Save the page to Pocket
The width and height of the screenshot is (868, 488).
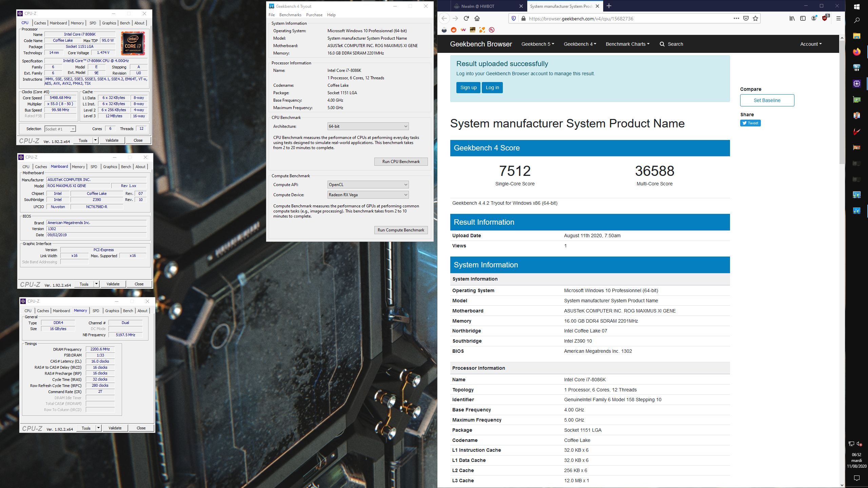[x=746, y=18]
